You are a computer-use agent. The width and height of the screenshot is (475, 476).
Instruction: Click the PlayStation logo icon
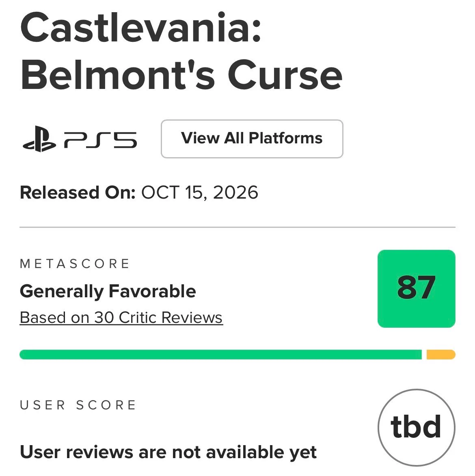[39, 139]
